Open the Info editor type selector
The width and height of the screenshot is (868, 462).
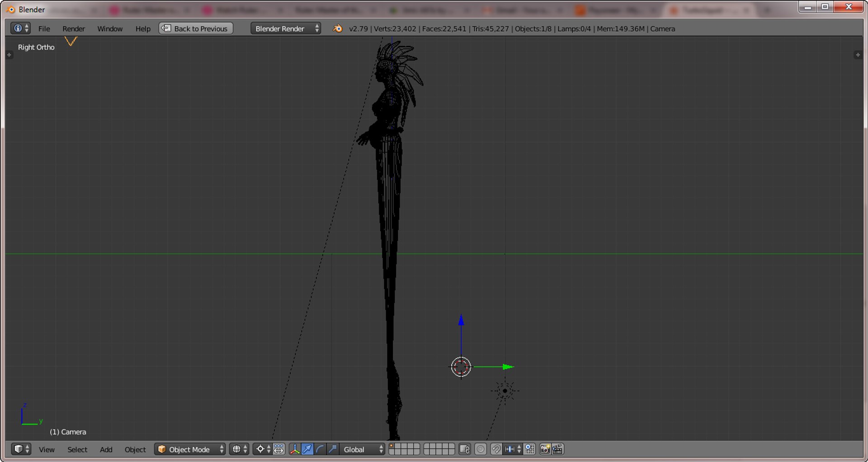coord(20,28)
